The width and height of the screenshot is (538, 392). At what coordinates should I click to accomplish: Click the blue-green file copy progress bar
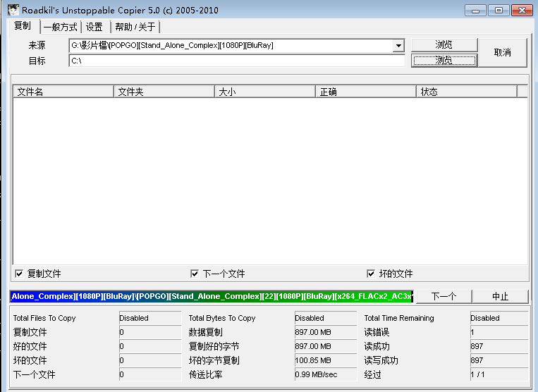pos(212,296)
